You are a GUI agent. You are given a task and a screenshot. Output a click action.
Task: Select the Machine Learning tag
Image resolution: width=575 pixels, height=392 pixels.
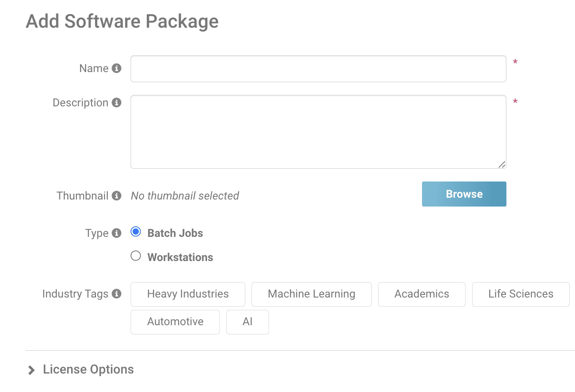pos(311,294)
